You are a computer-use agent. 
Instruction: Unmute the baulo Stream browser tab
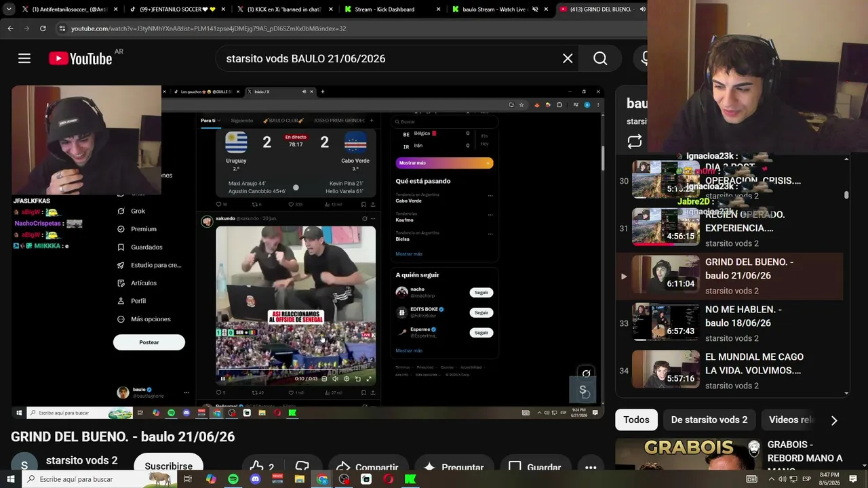point(535,9)
